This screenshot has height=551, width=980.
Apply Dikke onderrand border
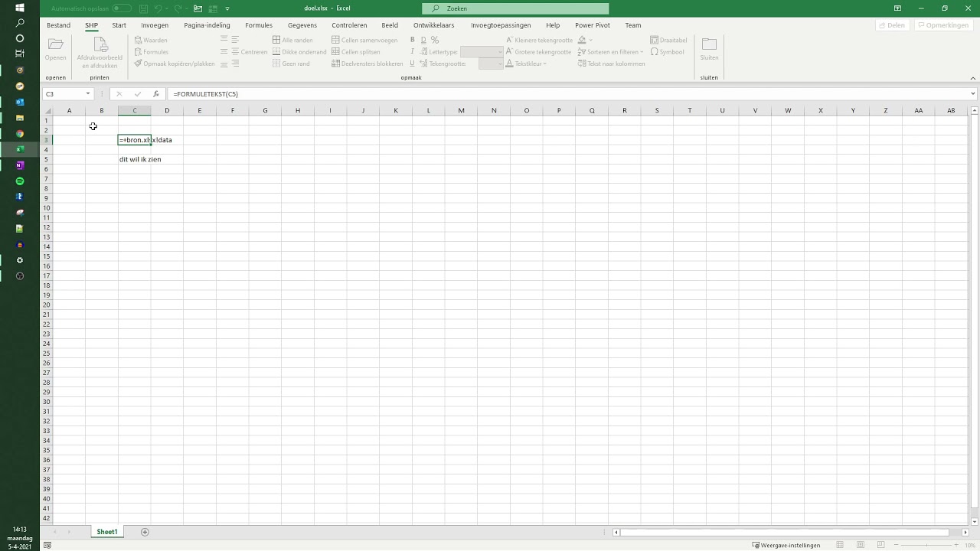[x=299, y=52]
